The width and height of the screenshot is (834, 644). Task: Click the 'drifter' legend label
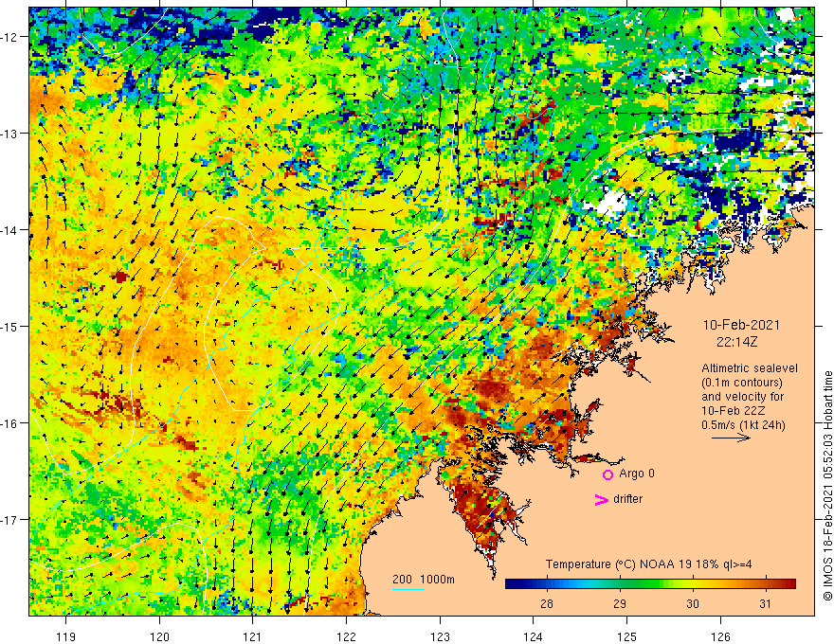(627, 499)
